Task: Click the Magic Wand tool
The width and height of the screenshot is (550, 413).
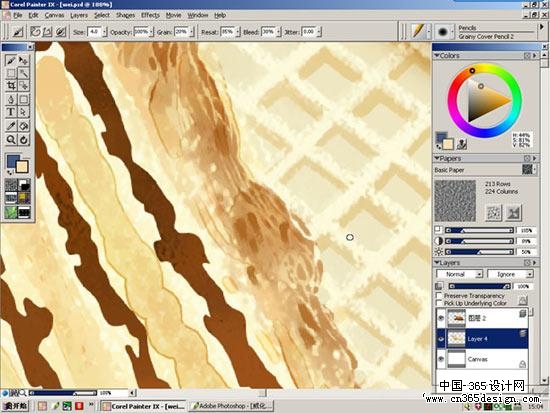Action: coord(24,73)
